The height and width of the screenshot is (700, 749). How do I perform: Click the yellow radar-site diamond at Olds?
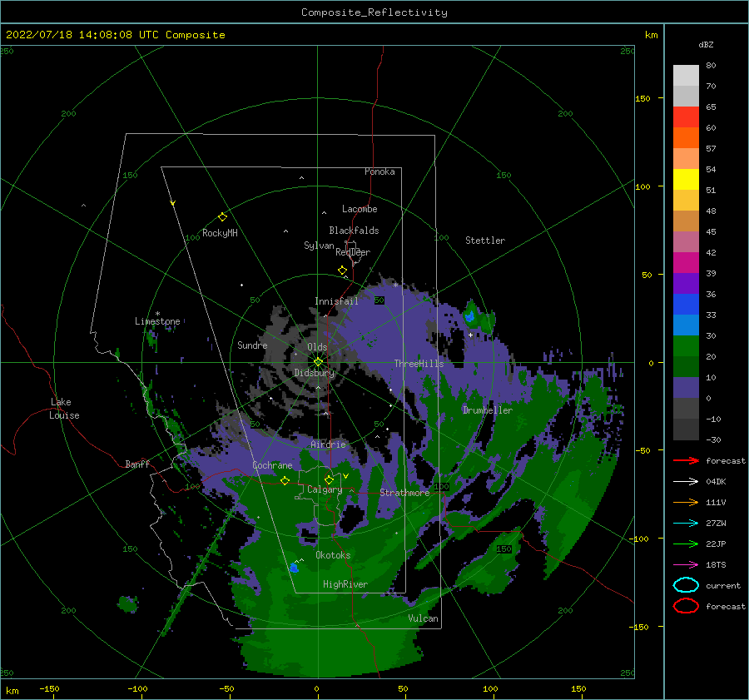pyautogui.click(x=318, y=362)
